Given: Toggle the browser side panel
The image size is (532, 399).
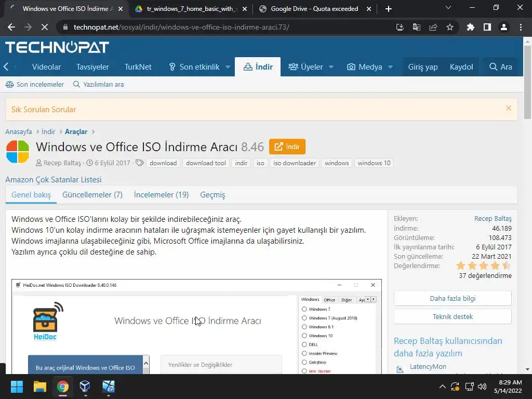Looking at the screenshot, I should pos(487,27).
